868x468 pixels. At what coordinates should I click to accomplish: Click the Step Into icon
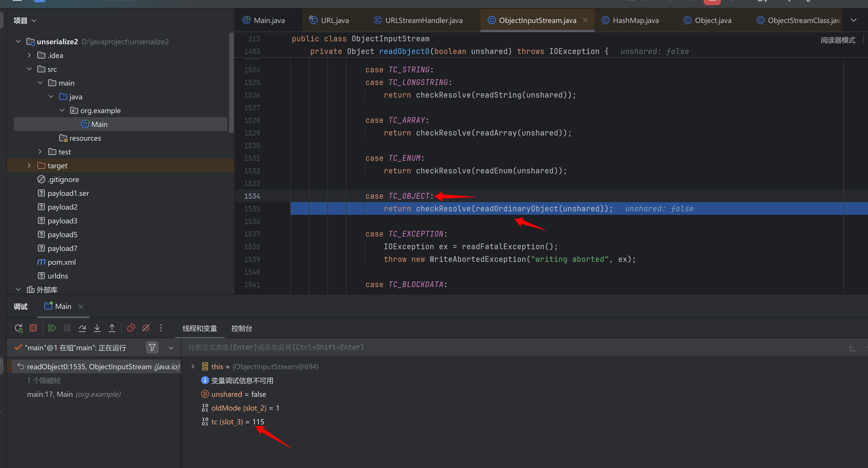coord(97,328)
